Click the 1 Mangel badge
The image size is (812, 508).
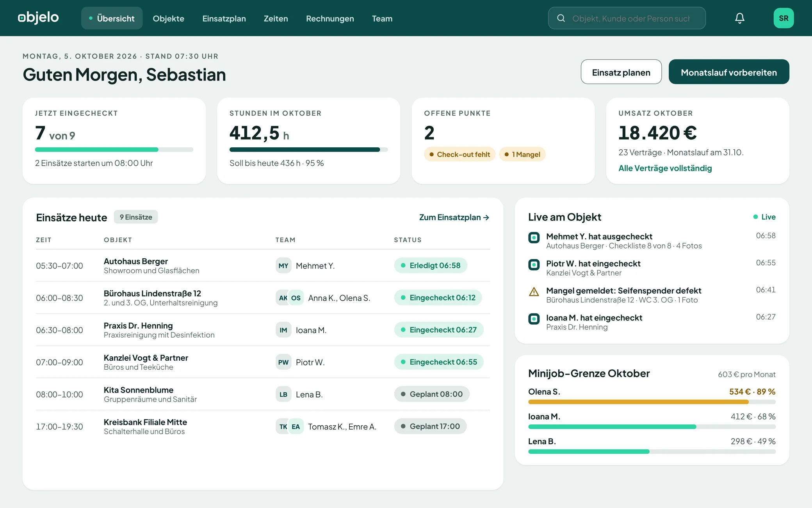[522, 154]
